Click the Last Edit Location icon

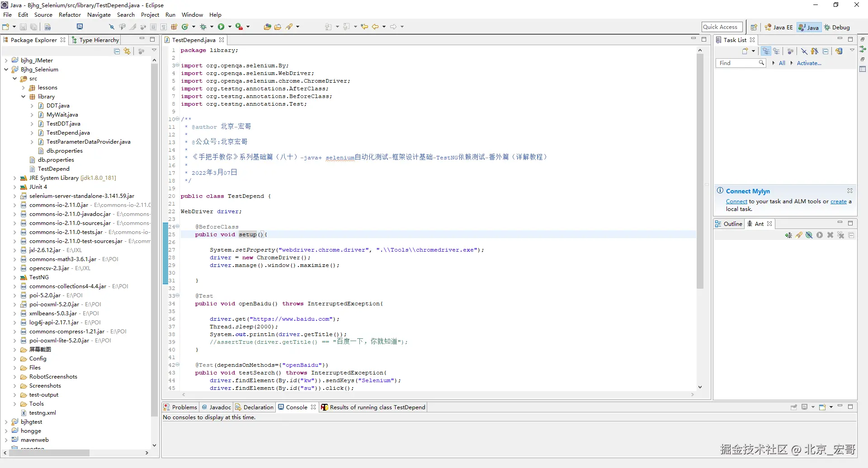pos(364,27)
